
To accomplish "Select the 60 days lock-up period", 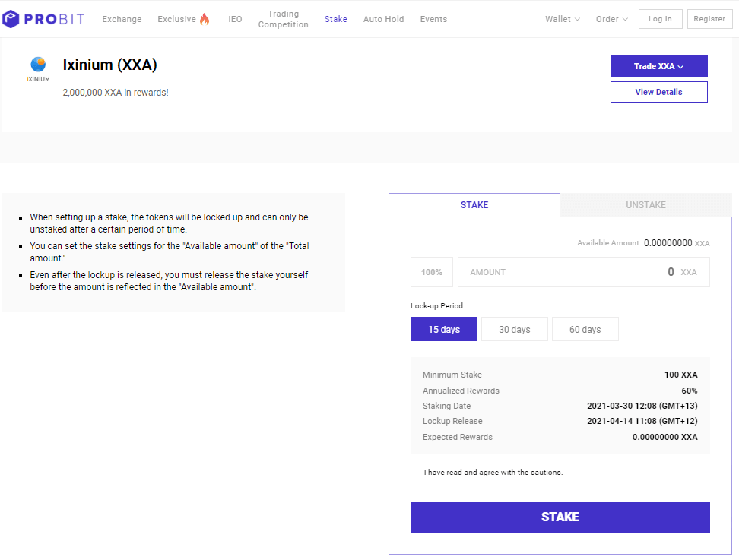I will click(x=585, y=329).
